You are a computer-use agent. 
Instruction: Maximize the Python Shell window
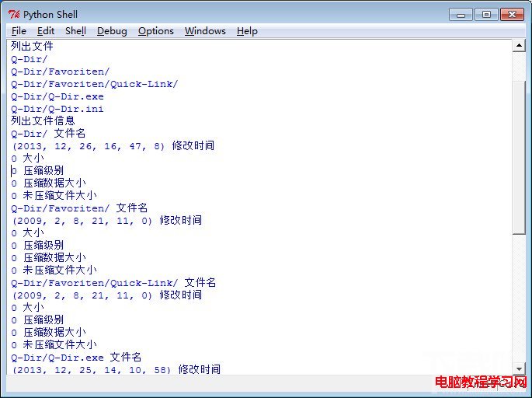point(486,15)
